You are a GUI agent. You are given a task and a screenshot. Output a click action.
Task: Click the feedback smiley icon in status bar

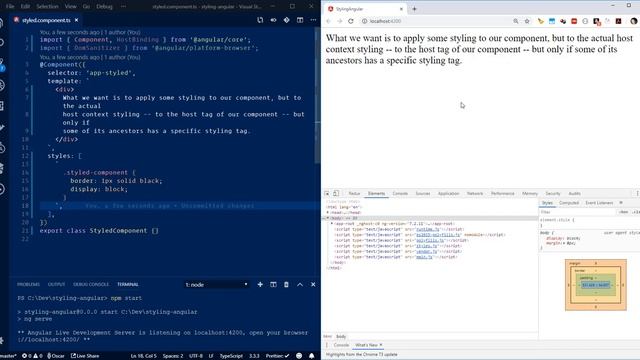click(299, 356)
